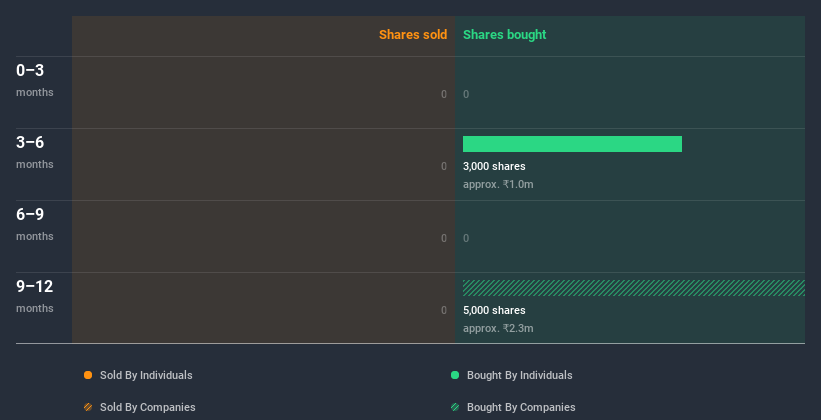Screen dimensions: 821x420
Task: Click the '6–9 months' row label
Action: [35, 224]
